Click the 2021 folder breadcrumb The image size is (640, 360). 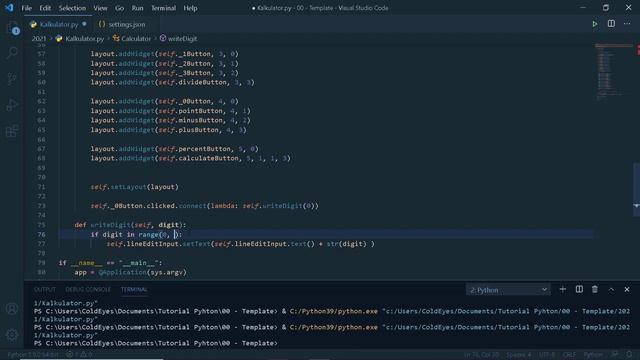(x=39, y=39)
